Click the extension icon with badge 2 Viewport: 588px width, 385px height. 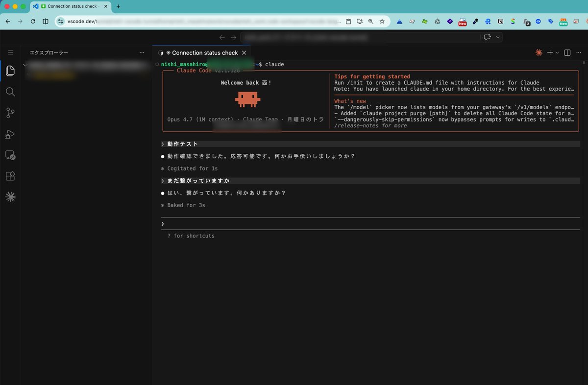coord(526,22)
